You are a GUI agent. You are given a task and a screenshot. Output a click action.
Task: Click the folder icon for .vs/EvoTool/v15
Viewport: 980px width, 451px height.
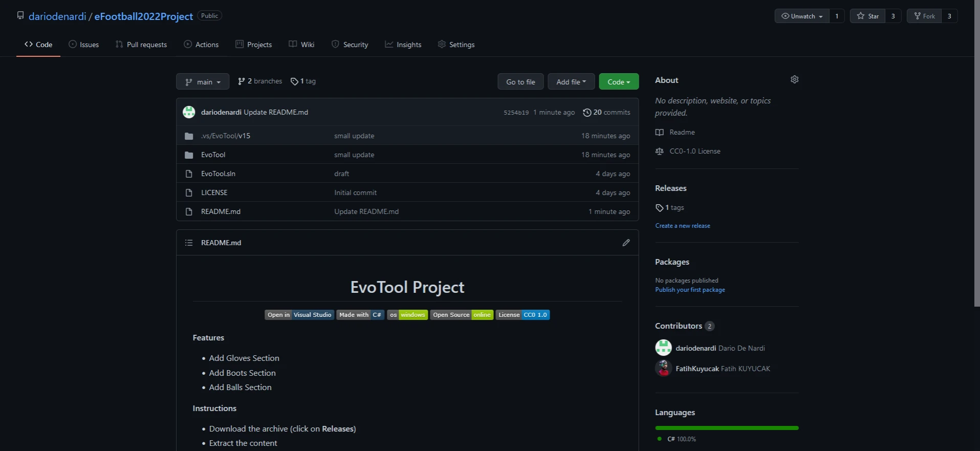point(189,136)
